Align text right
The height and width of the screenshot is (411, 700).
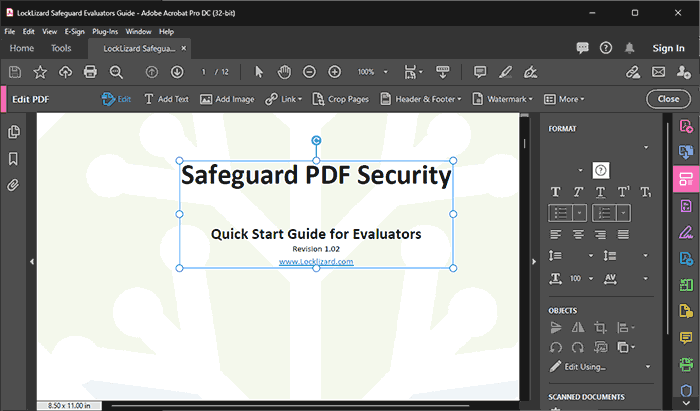point(600,234)
